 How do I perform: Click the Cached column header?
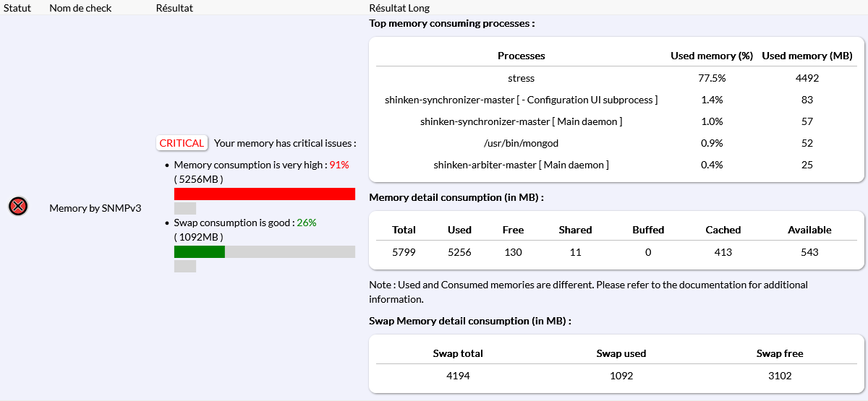click(723, 230)
